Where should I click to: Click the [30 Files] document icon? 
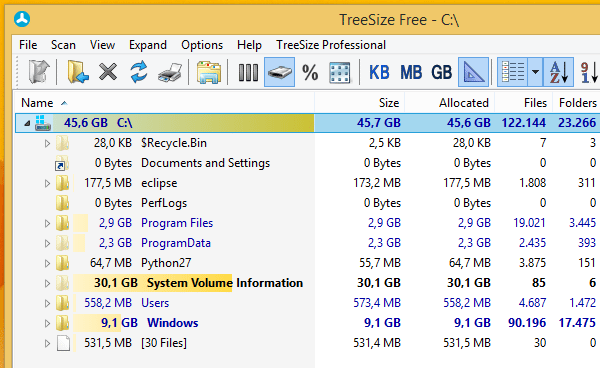tap(64, 343)
